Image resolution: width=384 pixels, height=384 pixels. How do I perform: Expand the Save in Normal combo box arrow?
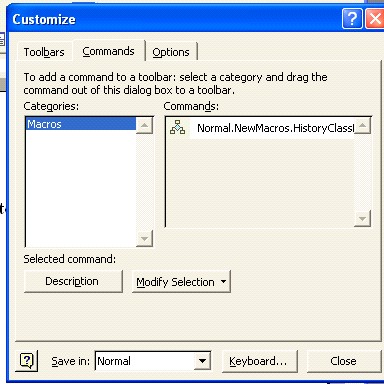click(202, 361)
